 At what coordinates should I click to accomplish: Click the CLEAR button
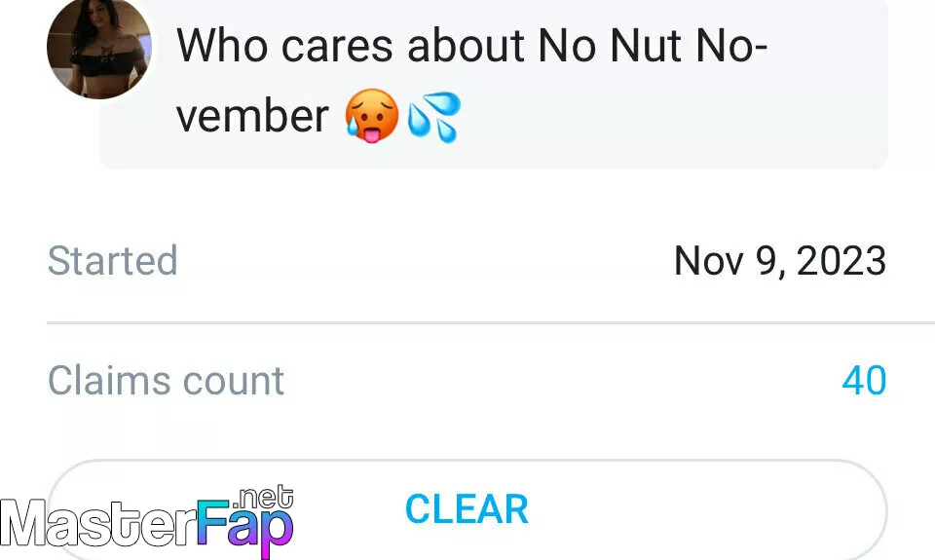(467, 509)
